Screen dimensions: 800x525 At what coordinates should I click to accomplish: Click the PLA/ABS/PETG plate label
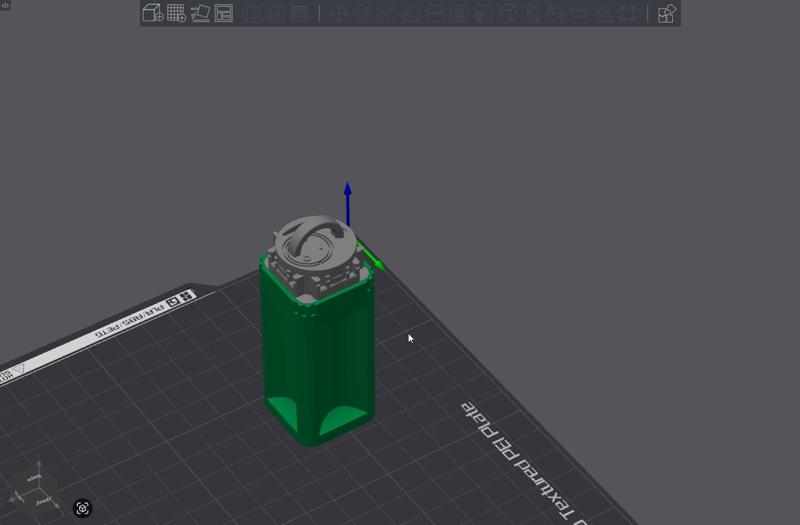(129, 320)
